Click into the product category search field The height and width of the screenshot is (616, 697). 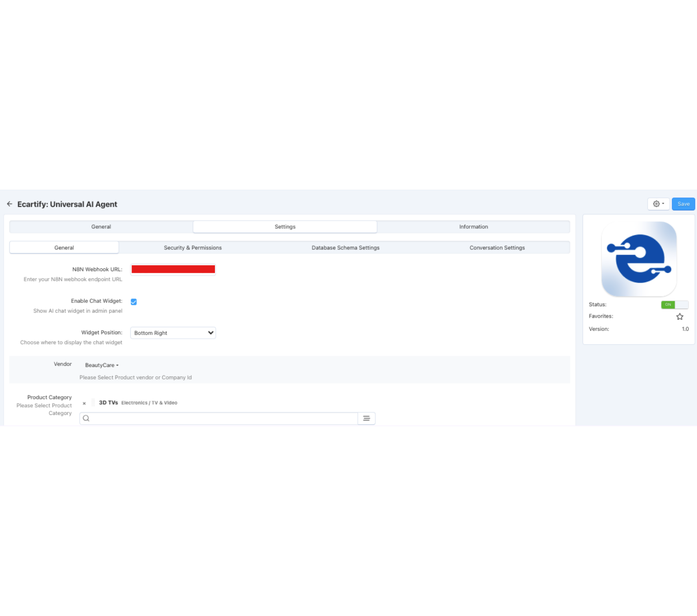pyautogui.click(x=223, y=418)
